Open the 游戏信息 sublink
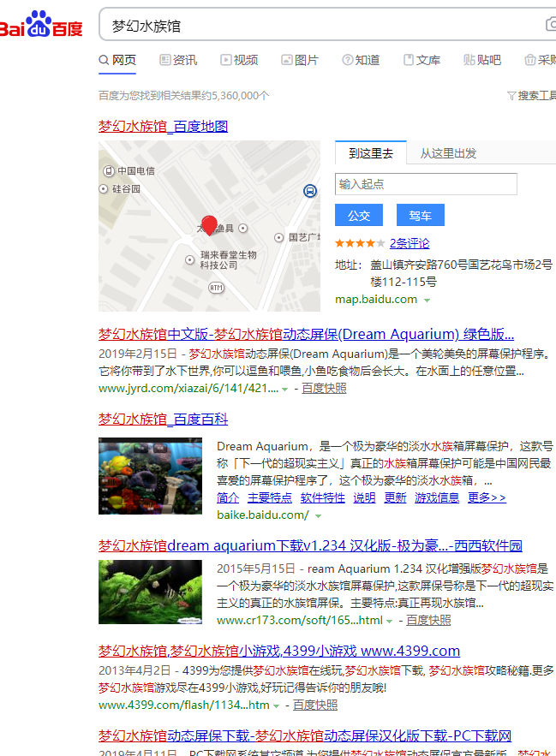 [x=437, y=497]
